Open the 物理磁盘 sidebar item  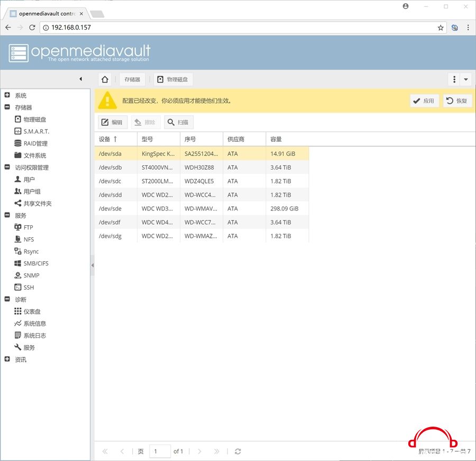pos(30,119)
